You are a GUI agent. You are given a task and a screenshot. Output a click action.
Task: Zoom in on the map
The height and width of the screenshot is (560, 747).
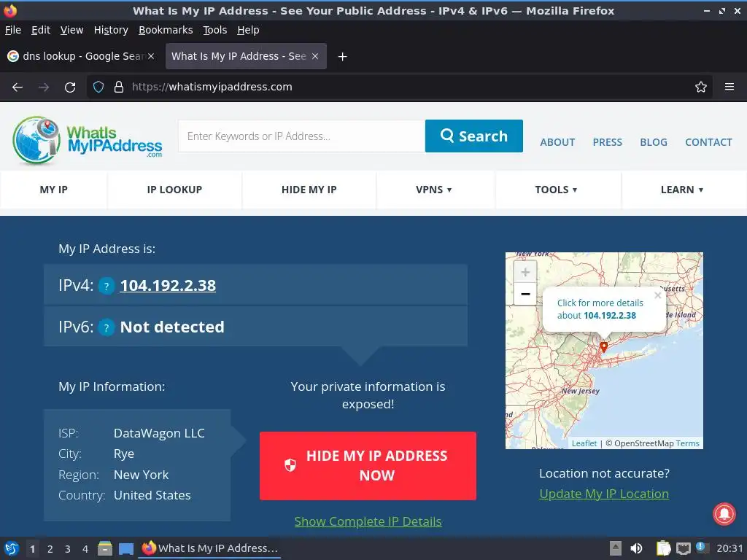(525, 273)
